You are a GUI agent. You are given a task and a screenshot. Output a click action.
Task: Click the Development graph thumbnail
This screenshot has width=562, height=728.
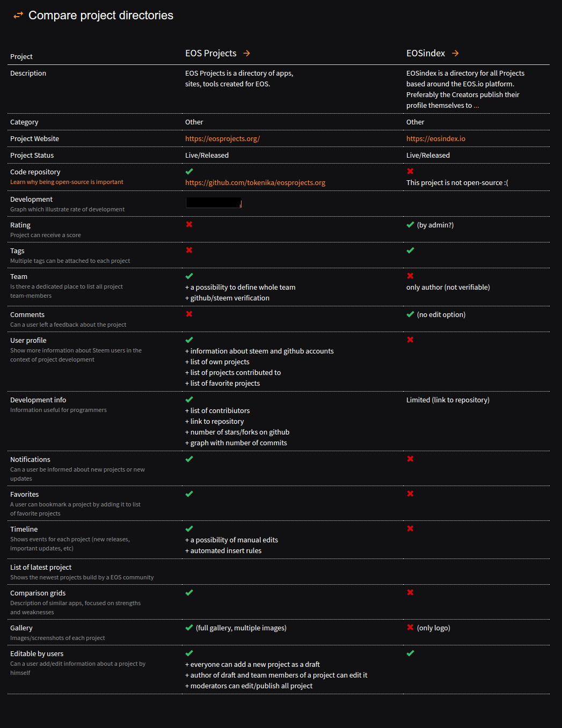[214, 203]
